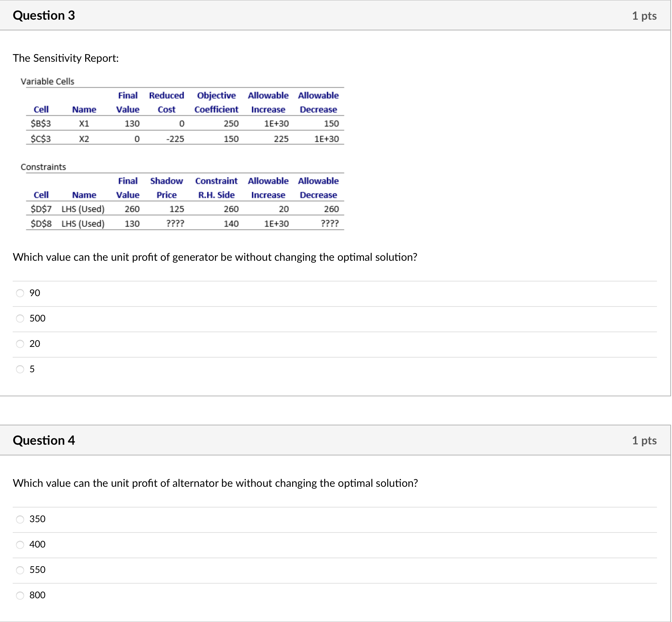Screen dimensions: 672x622
Task: Click cell $B$3 in the Variable Cells table
Action: click(41, 124)
